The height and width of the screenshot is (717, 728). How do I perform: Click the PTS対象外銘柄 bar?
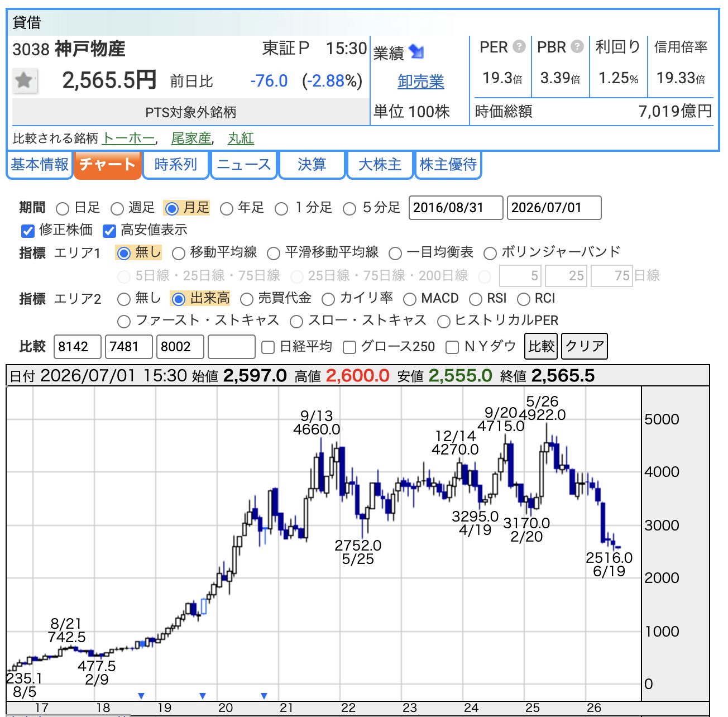190,112
